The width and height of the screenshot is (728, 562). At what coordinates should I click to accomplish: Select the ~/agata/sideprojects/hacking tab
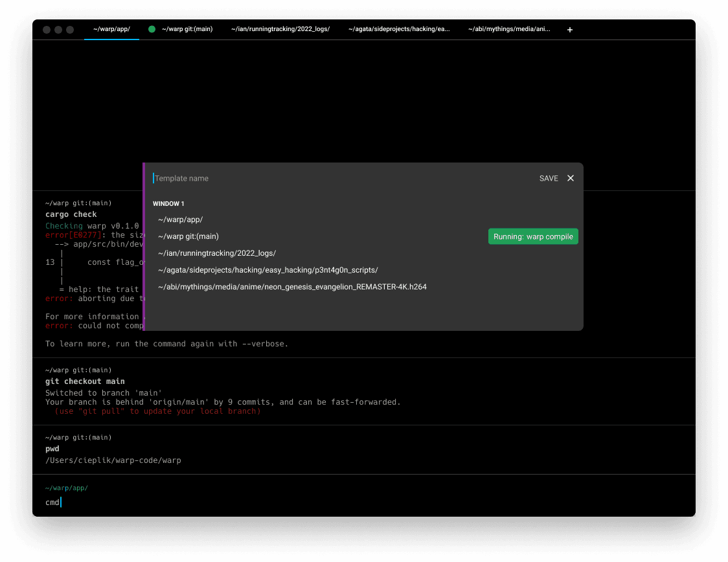[x=399, y=29]
